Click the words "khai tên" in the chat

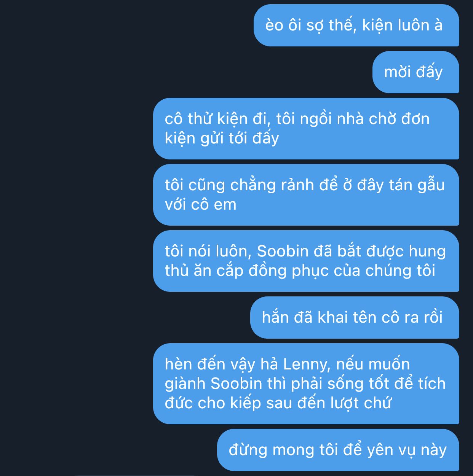pyautogui.click(x=347, y=318)
